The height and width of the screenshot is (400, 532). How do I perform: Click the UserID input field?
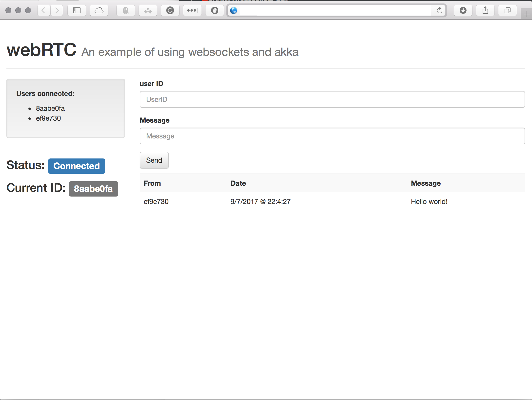tap(332, 99)
